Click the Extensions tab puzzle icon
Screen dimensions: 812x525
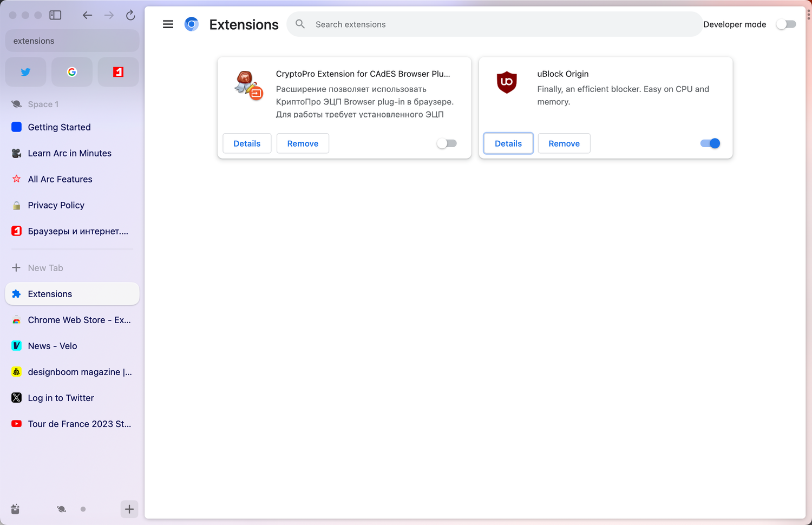pos(16,294)
